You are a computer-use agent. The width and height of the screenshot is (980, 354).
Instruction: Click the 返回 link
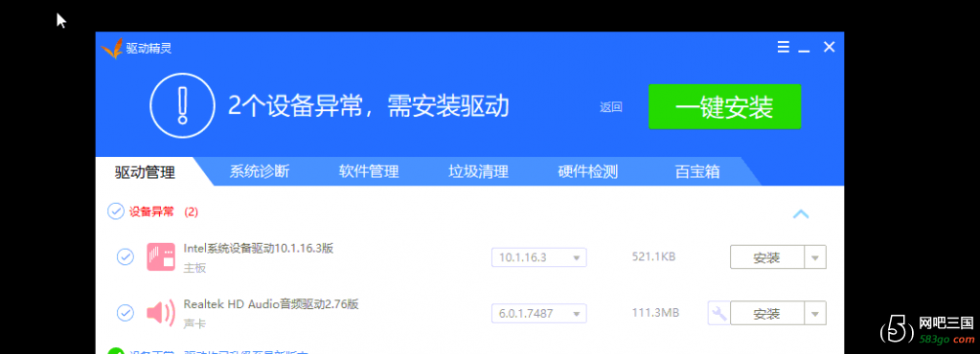[610, 107]
